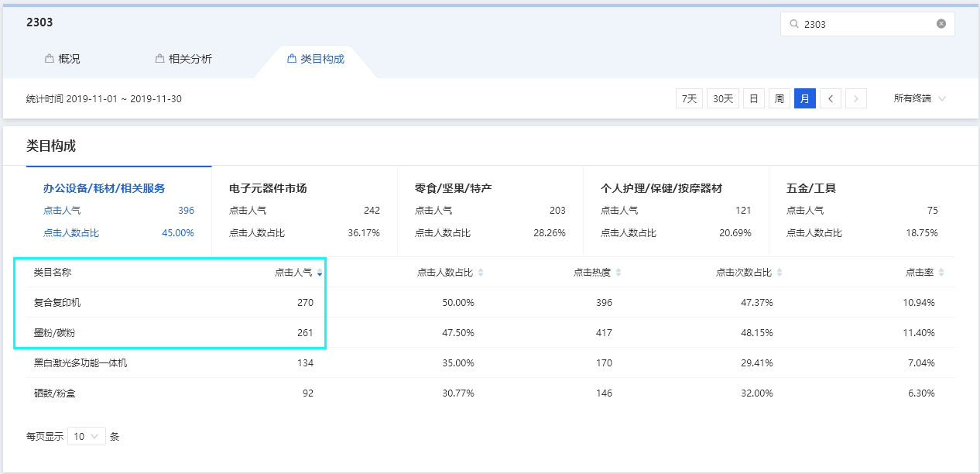Choose the 日 period button
The image size is (980, 474).
click(754, 98)
